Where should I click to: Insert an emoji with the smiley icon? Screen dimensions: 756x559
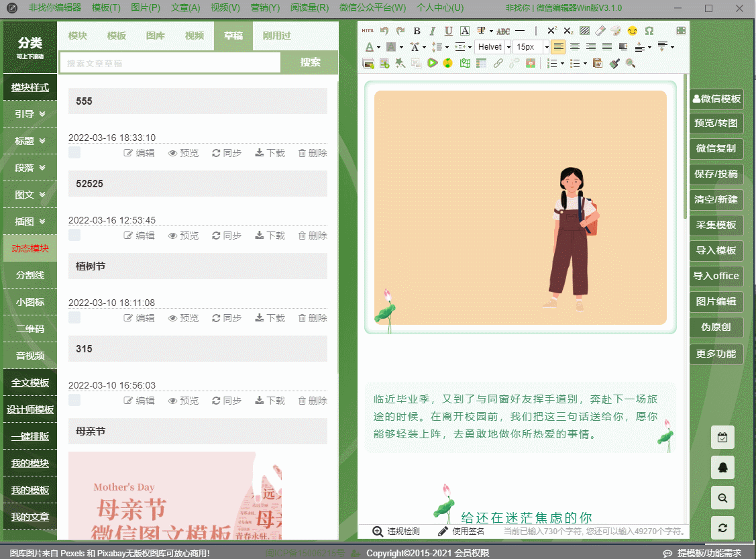pyautogui.click(x=633, y=31)
